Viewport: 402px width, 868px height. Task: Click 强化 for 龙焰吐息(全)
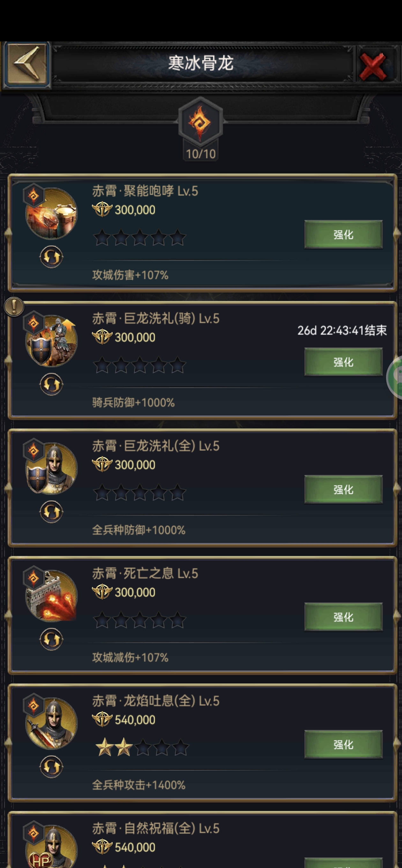click(x=343, y=744)
